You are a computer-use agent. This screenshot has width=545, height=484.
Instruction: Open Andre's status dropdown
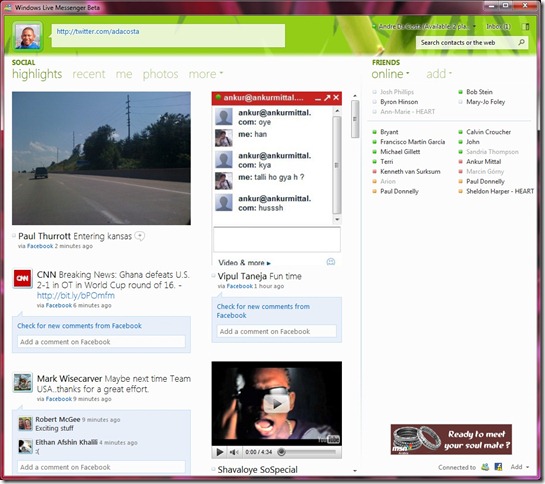(x=474, y=26)
